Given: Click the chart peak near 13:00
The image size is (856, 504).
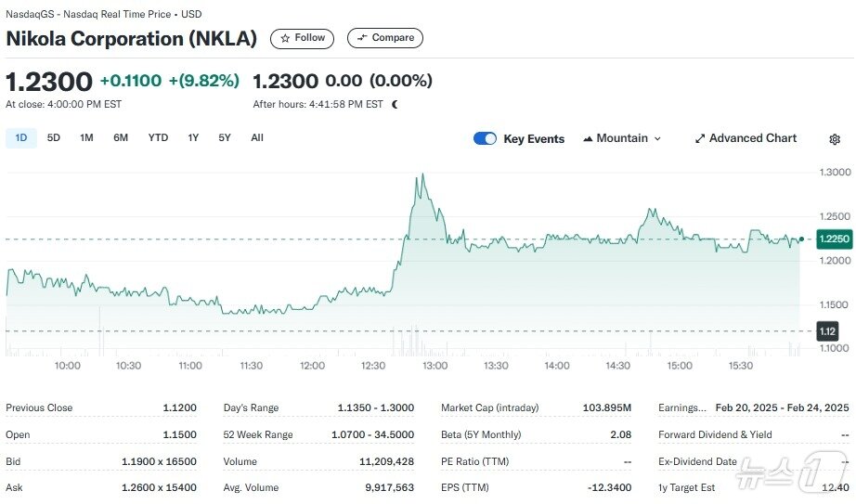Looking at the screenshot, I should [423, 175].
